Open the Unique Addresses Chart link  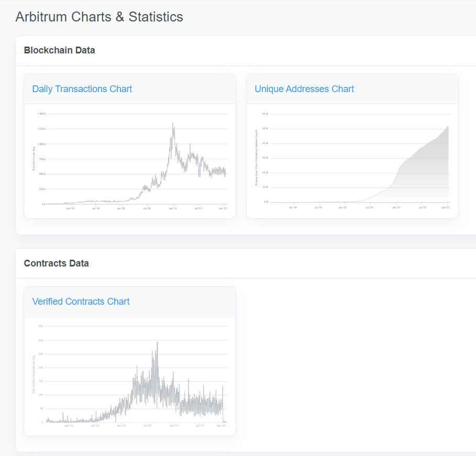[304, 89]
